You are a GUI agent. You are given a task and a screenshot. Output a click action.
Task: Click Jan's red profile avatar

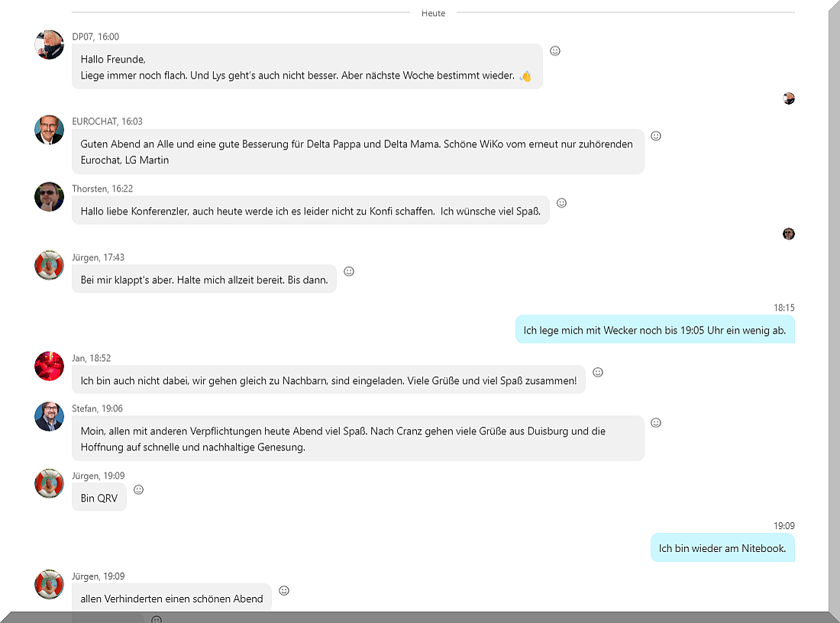(x=50, y=366)
